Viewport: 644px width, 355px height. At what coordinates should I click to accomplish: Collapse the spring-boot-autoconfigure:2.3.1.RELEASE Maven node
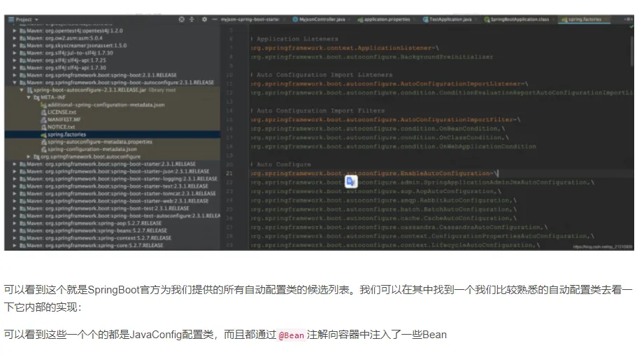coord(15,83)
